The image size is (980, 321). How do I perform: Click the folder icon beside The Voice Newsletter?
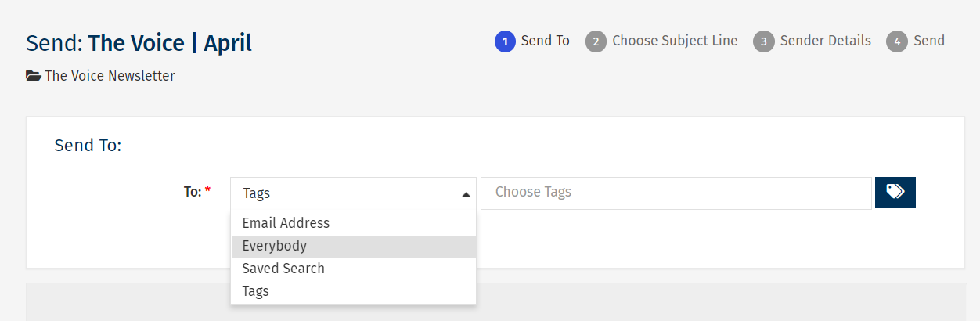(x=34, y=76)
